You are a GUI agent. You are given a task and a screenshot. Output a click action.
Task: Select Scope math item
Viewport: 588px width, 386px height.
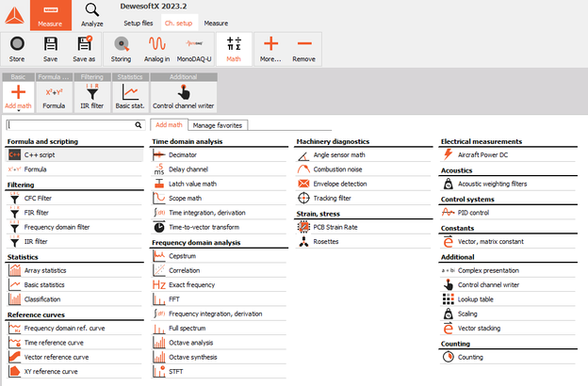[219, 199]
